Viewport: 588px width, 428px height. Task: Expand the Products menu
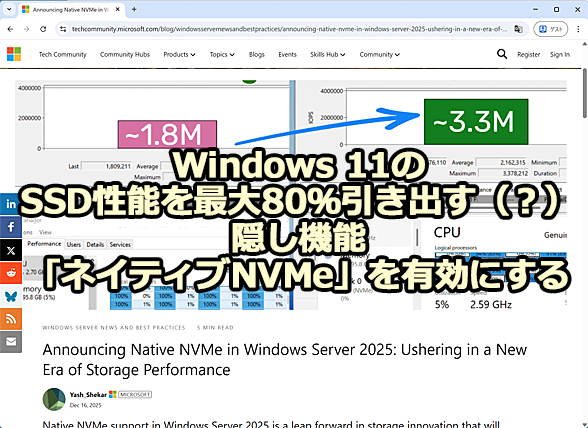pos(179,54)
